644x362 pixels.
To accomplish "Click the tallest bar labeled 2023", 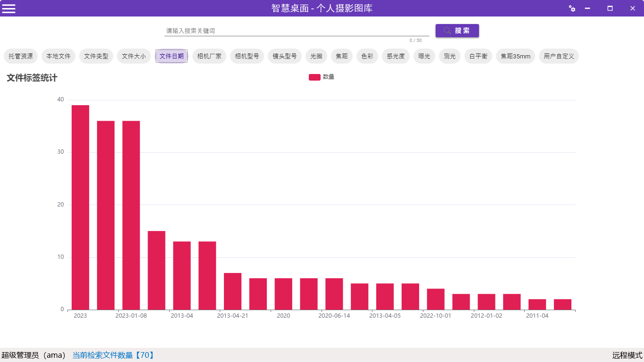I will [x=80, y=207].
